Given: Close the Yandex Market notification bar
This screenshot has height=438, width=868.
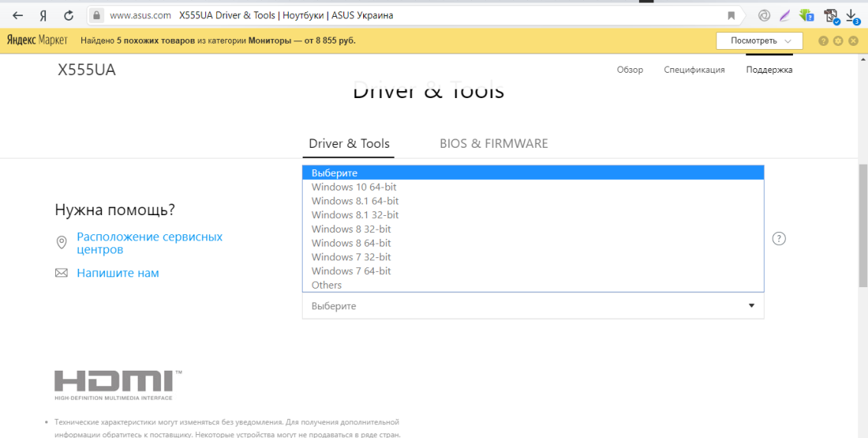Looking at the screenshot, I should click(853, 41).
